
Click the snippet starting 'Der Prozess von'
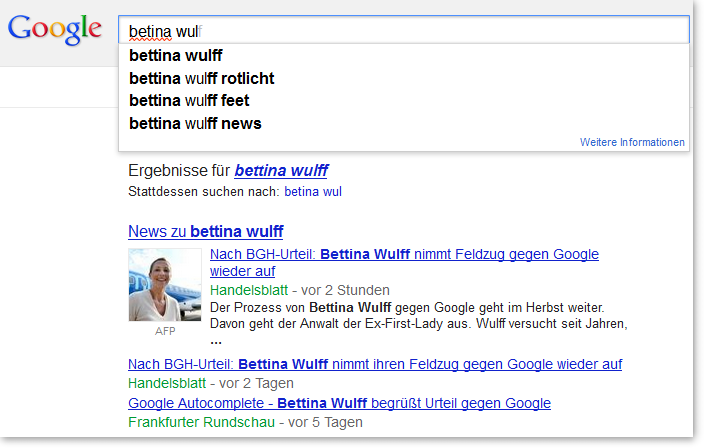(418, 316)
